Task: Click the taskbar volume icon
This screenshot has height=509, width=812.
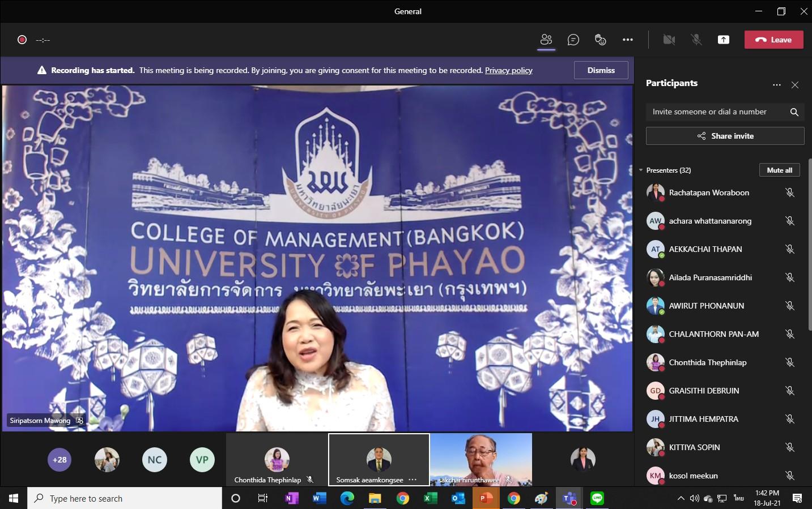Action: (694, 498)
